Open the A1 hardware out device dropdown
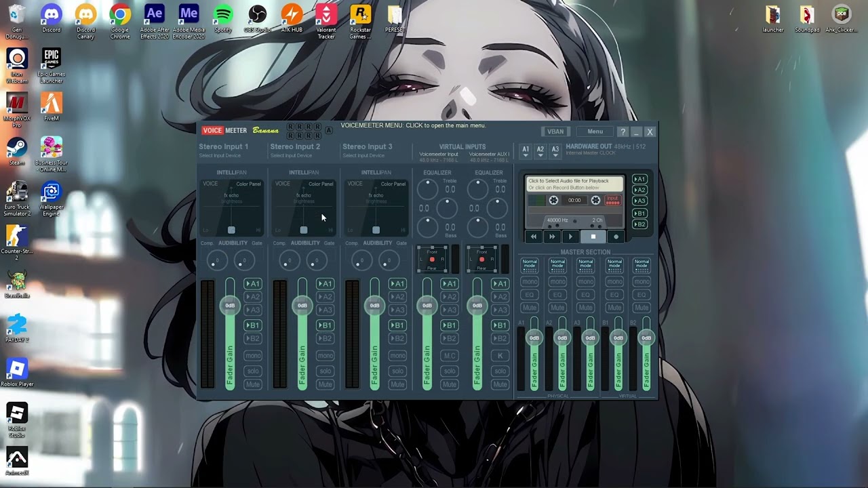This screenshot has height=488, width=868. click(x=526, y=151)
